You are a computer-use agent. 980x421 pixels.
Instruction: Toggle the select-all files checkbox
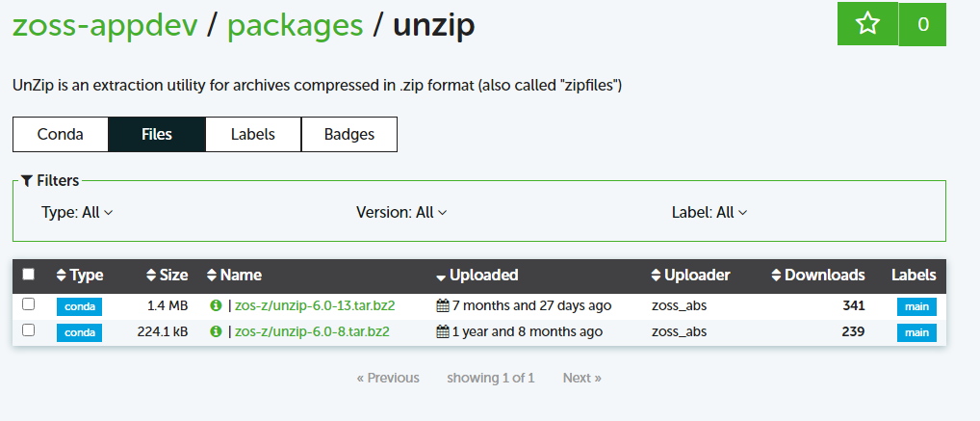point(28,274)
